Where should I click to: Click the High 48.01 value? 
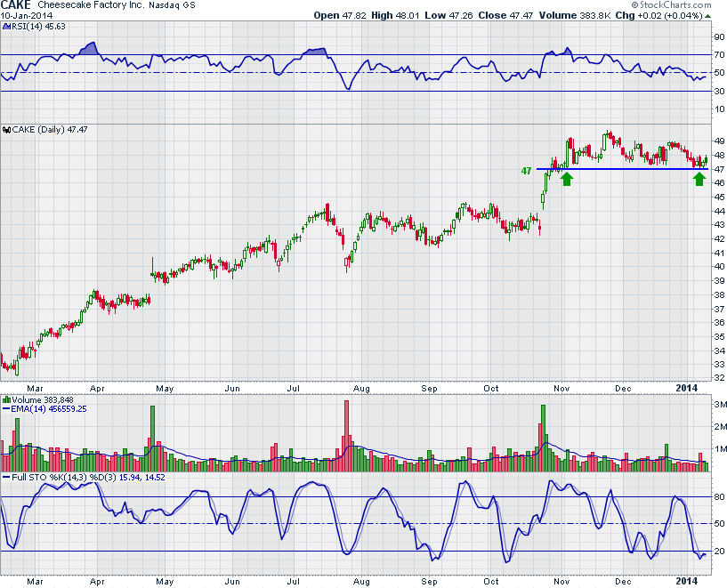pos(395,15)
